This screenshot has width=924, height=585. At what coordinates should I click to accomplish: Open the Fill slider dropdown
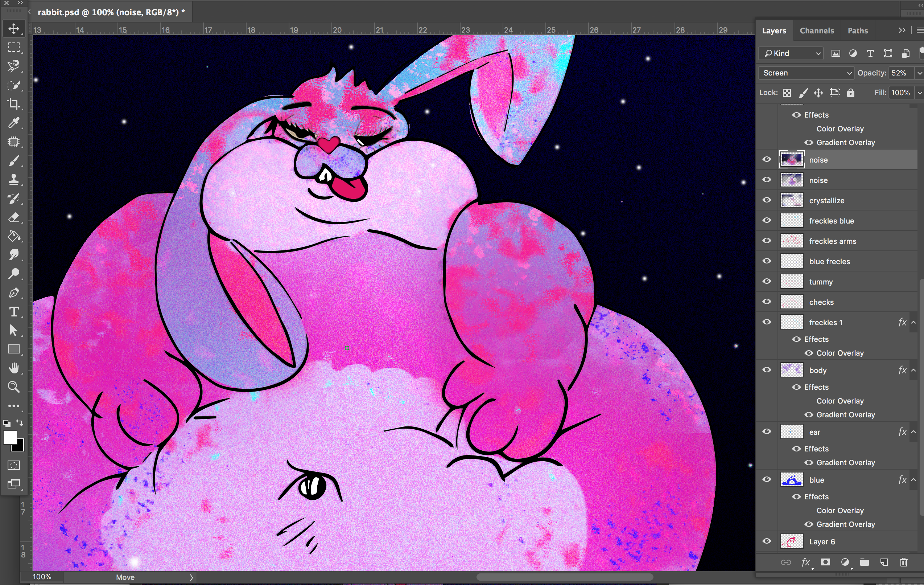pyautogui.click(x=919, y=93)
